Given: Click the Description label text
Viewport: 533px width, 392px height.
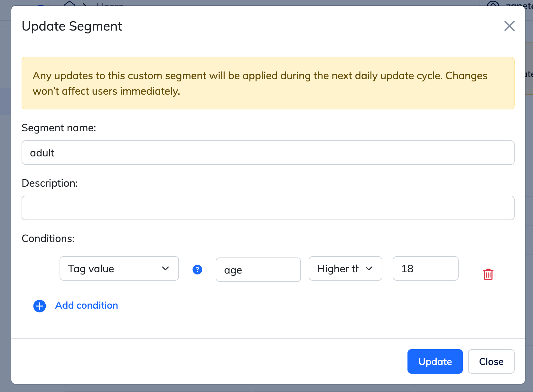Looking at the screenshot, I should [50, 183].
